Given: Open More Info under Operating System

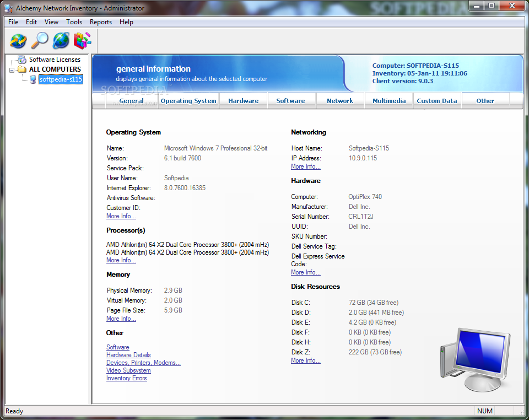Looking at the screenshot, I should click(121, 216).
